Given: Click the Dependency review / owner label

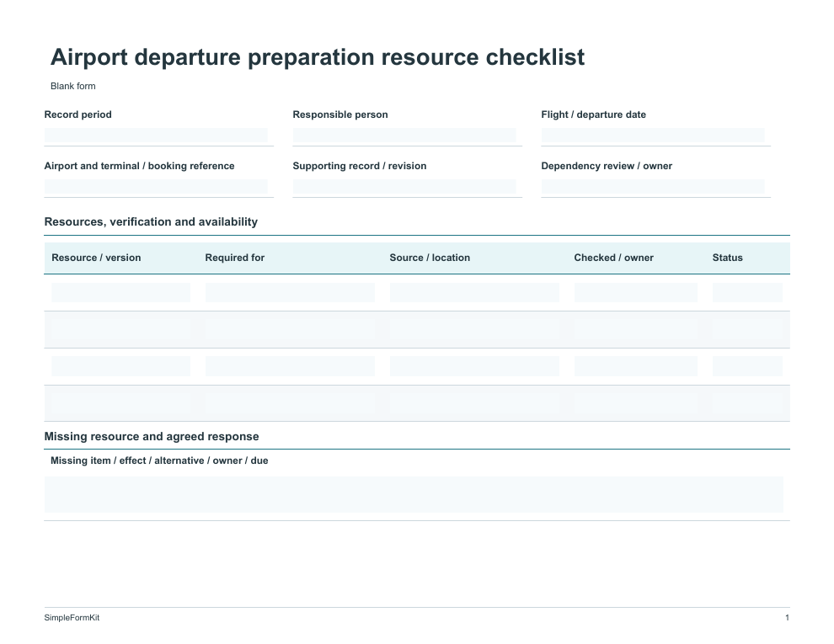Looking at the screenshot, I should tap(607, 166).
